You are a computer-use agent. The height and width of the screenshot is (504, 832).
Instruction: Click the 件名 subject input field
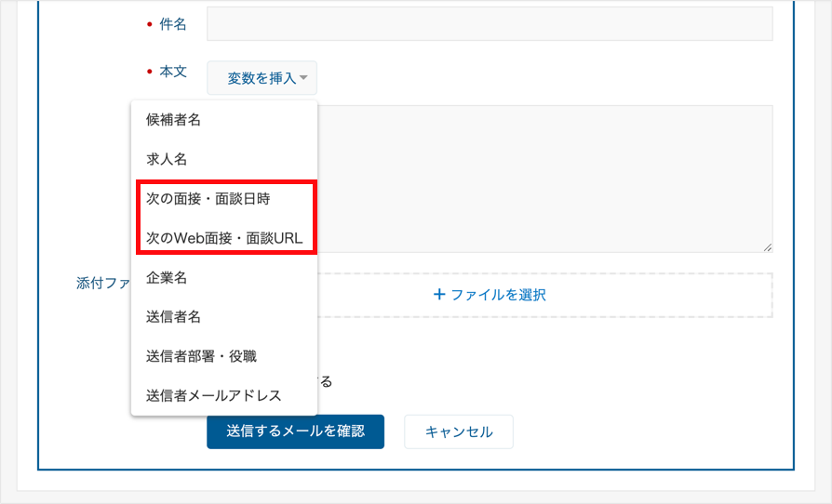coord(490,24)
